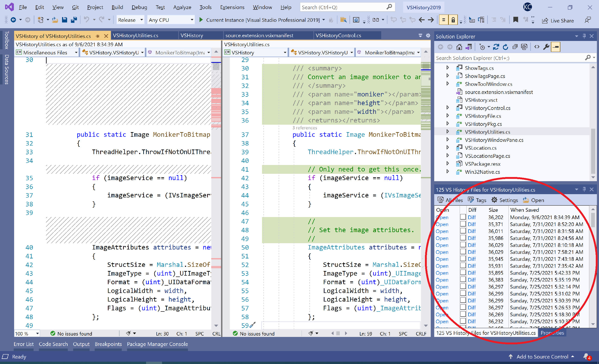Screen dimensions: 599x364
Task: Toggle Preview Selected Items in Solution Explorer
Action: pyautogui.click(x=556, y=47)
